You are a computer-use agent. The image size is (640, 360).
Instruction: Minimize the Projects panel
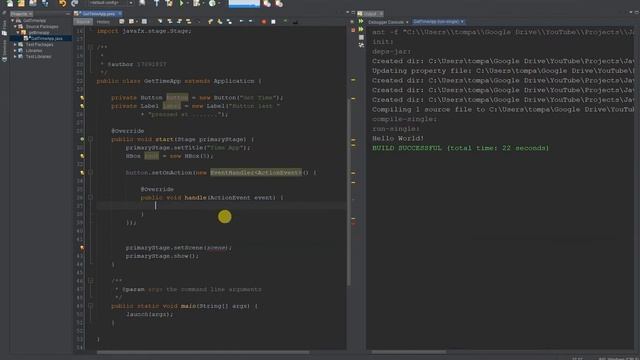coord(68,13)
